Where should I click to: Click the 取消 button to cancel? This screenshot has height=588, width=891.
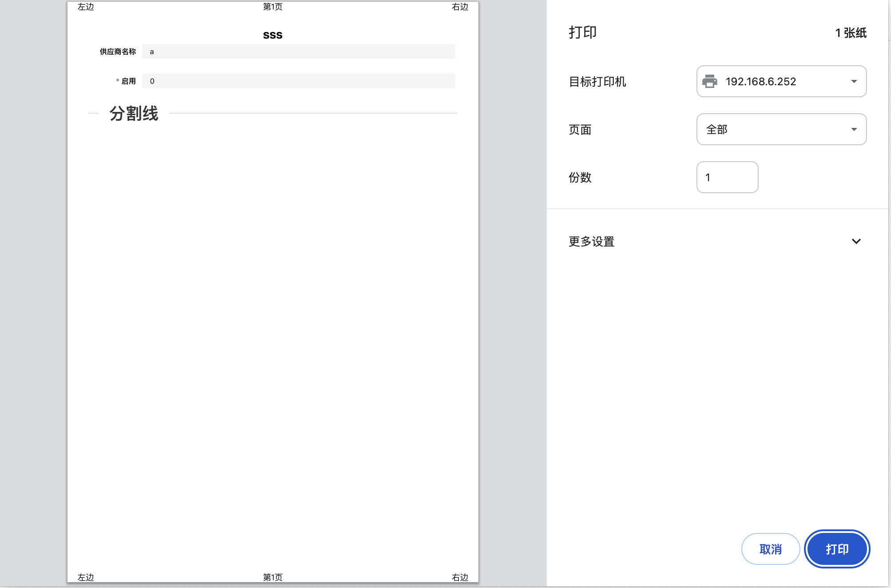(x=771, y=548)
